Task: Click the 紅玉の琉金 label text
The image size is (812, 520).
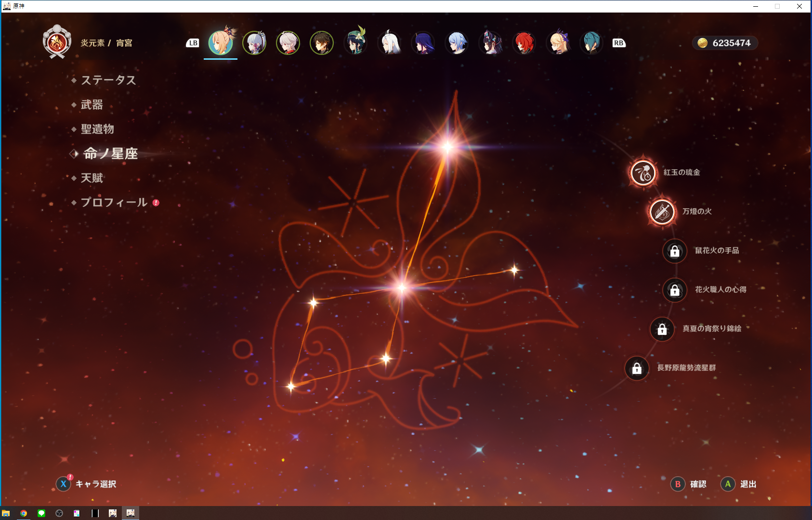Action: point(681,173)
